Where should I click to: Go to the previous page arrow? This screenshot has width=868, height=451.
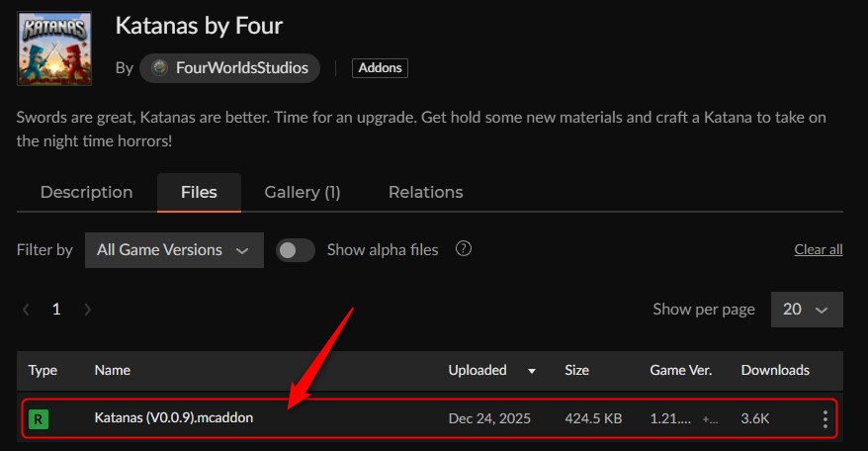(x=26, y=310)
